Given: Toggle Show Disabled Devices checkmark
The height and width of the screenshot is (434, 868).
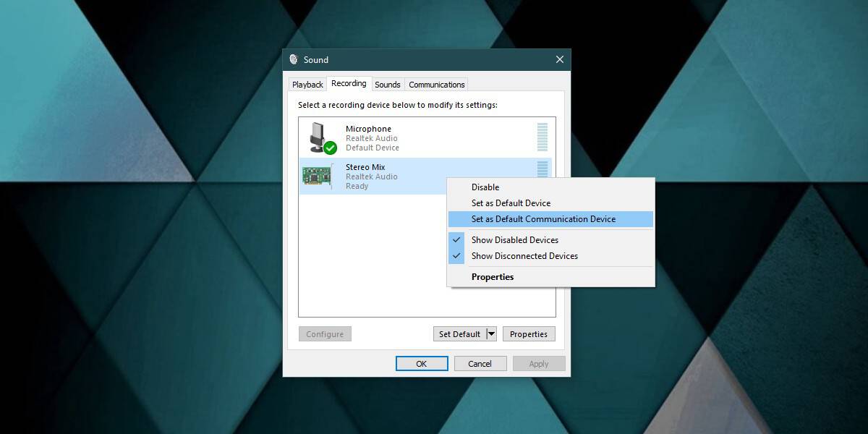Looking at the screenshot, I should [x=456, y=239].
